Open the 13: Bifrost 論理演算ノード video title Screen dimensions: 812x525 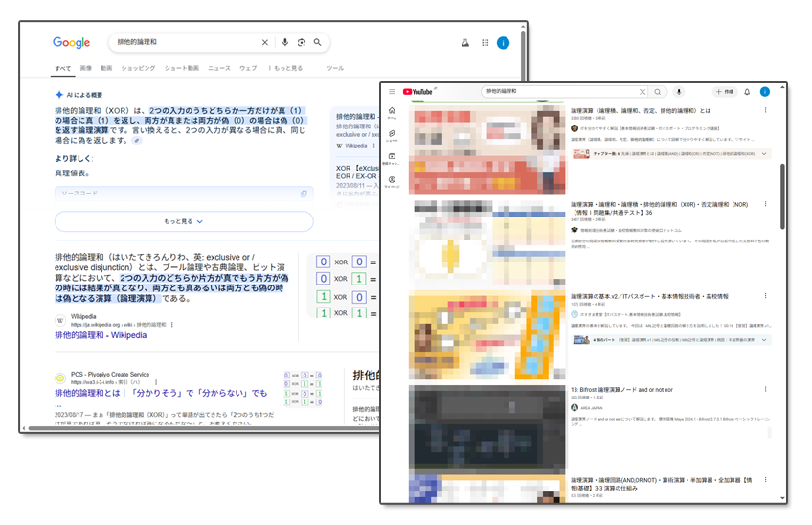coord(621,390)
